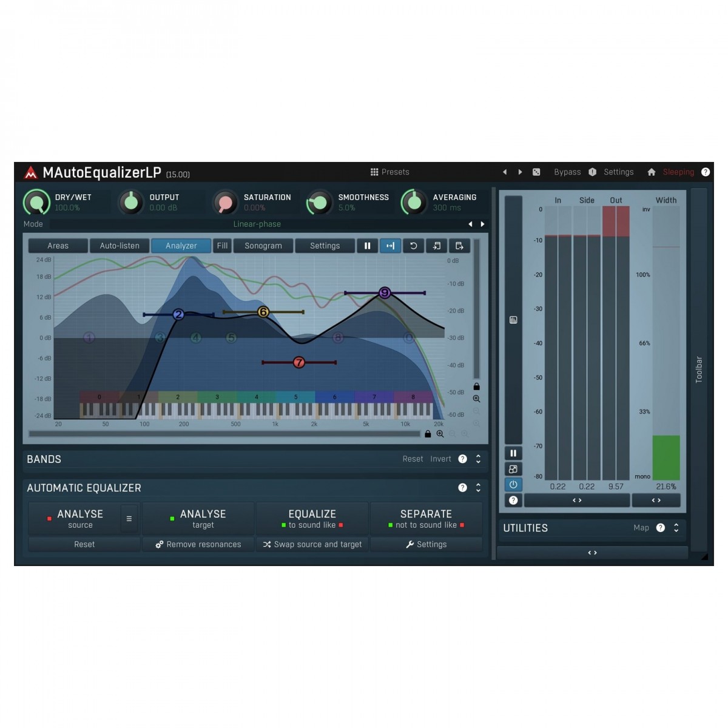Click the reset arrow icon above graph
The image size is (728, 728).
pyautogui.click(x=413, y=246)
